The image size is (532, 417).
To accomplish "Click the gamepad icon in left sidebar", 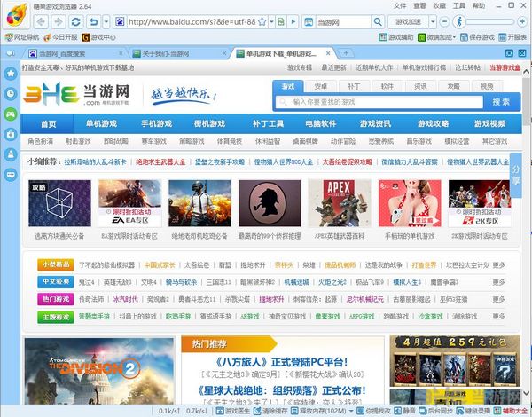I will [x=11, y=114].
